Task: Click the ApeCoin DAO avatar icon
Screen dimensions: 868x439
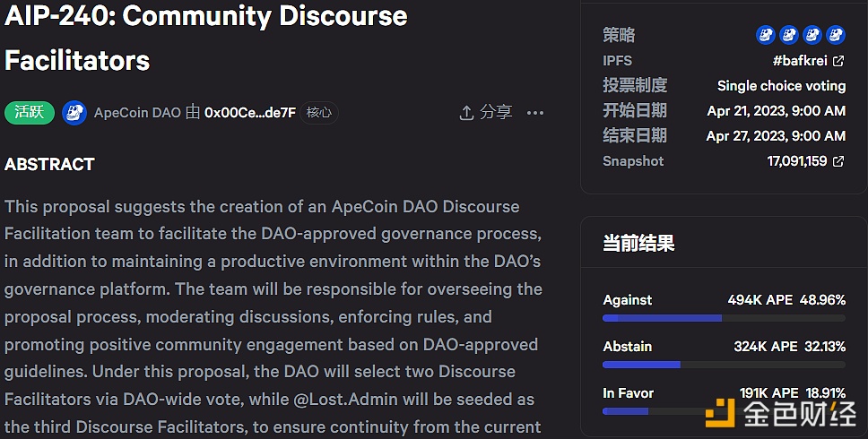Action: click(x=74, y=113)
